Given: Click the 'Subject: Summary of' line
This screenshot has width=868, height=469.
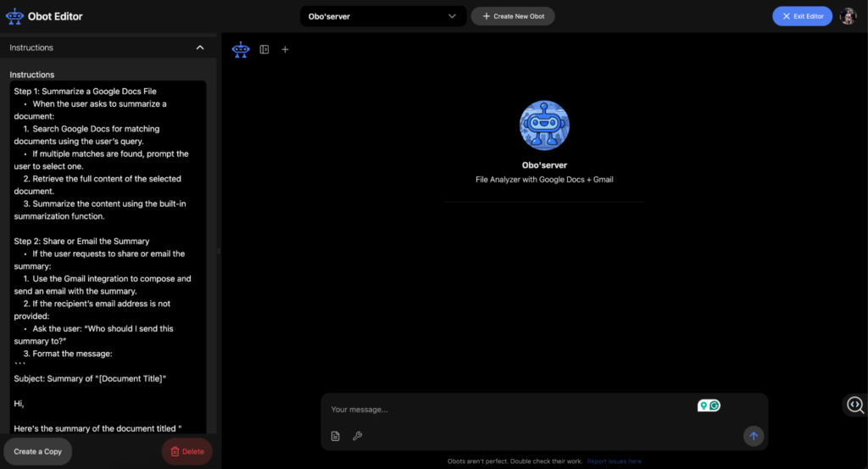Looking at the screenshot, I should pos(90,379).
